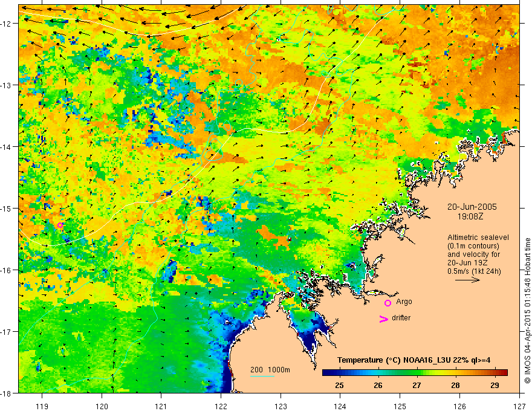Click the '19:08Z' time text
This screenshot has height=411, width=532.
click(470, 216)
